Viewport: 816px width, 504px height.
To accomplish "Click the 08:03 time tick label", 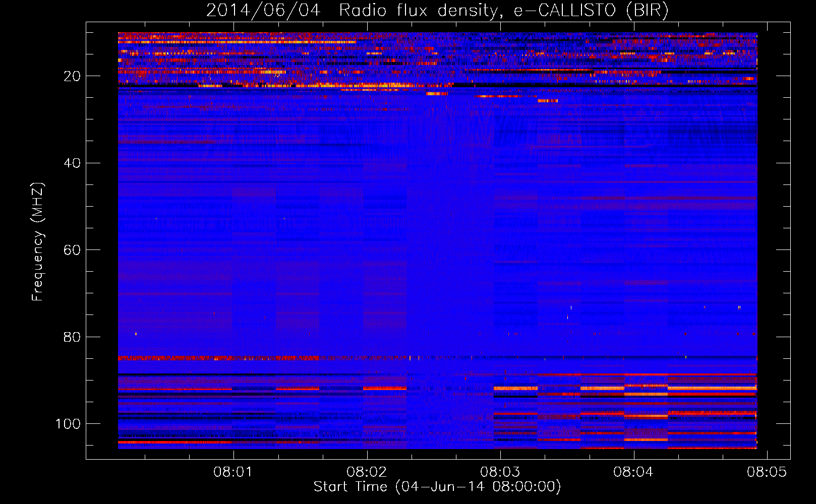I will [500, 472].
